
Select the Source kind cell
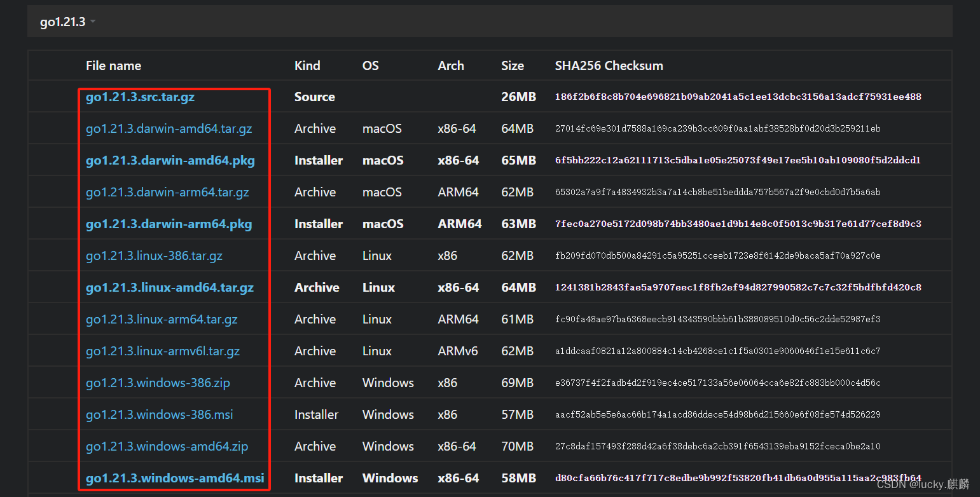tap(315, 97)
